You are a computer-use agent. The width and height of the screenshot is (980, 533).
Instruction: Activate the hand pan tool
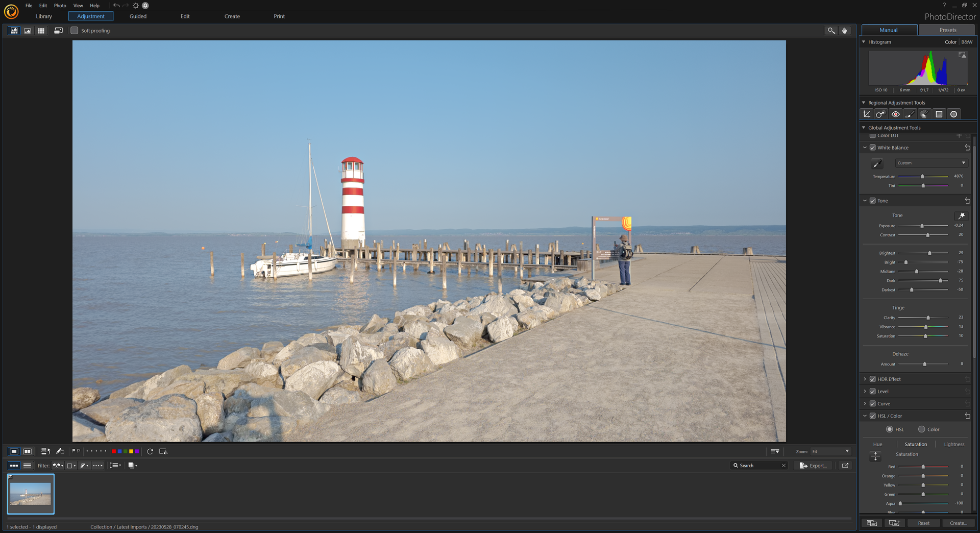click(x=845, y=31)
